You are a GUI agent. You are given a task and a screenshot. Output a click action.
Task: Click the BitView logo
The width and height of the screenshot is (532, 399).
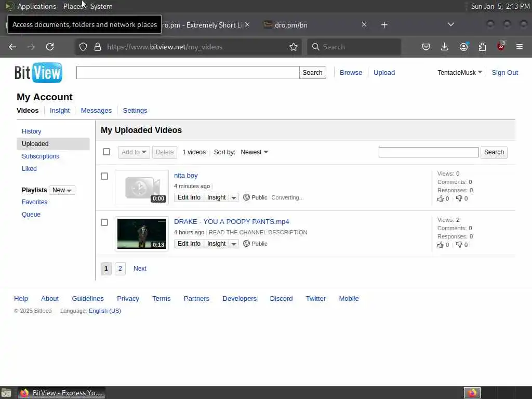(38, 73)
